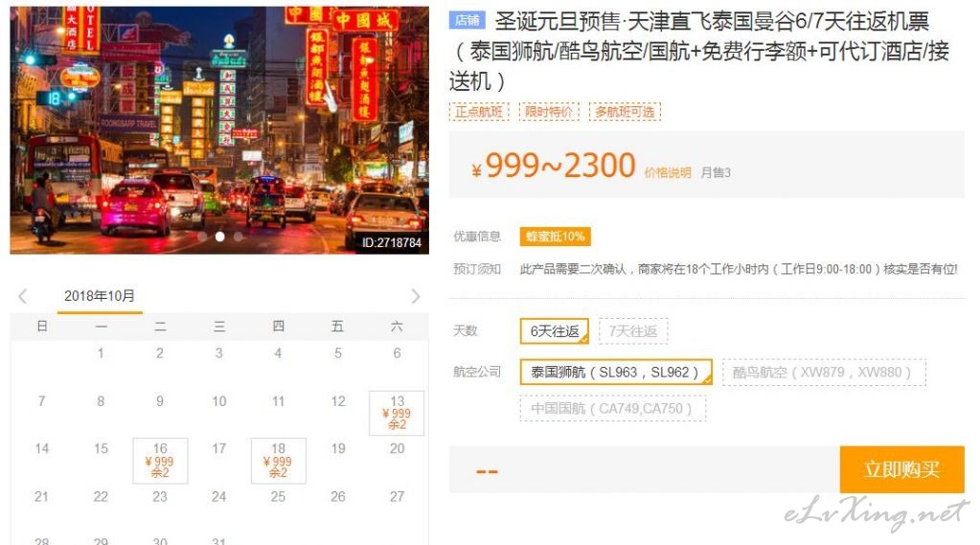Select third carousel dot on photo

click(x=239, y=237)
